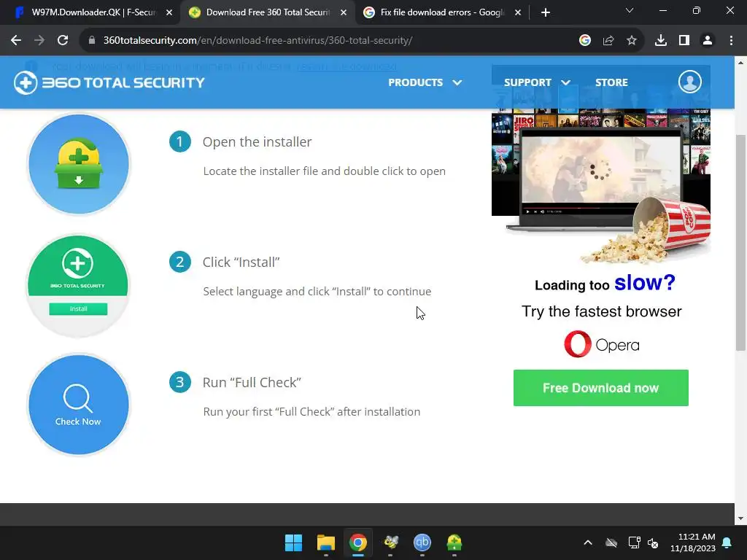
Task: Open the Google icon in address bar
Action: pyautogui.click(x=585, y=41)
